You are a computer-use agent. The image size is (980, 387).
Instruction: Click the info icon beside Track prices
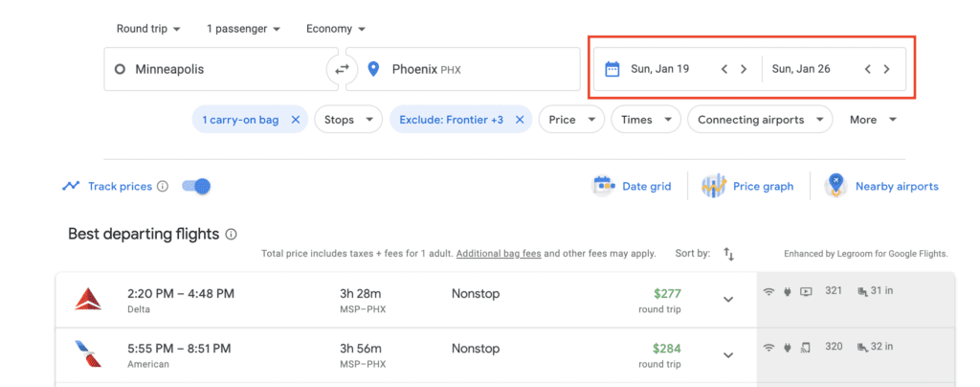pyautogui.click(x=163, y=186)
